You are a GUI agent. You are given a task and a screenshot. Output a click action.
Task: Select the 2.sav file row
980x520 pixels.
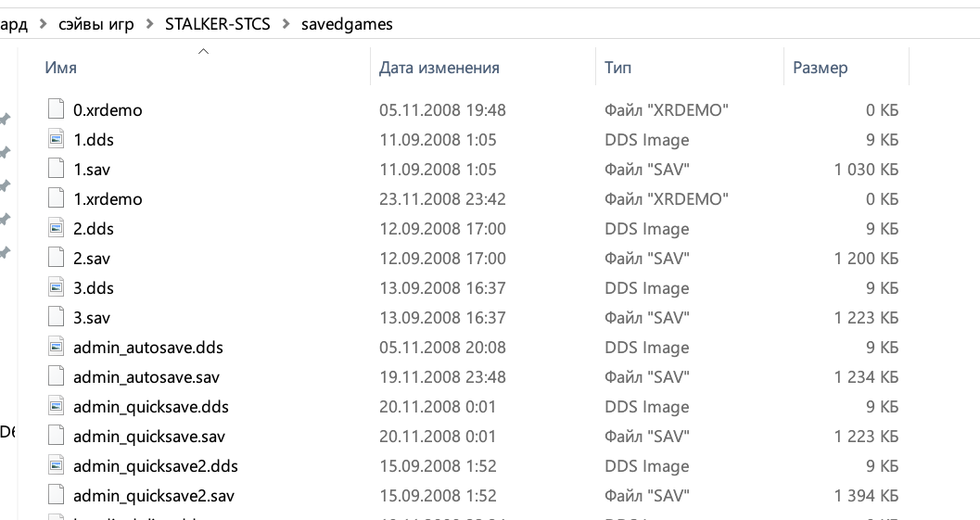point(473,258)
